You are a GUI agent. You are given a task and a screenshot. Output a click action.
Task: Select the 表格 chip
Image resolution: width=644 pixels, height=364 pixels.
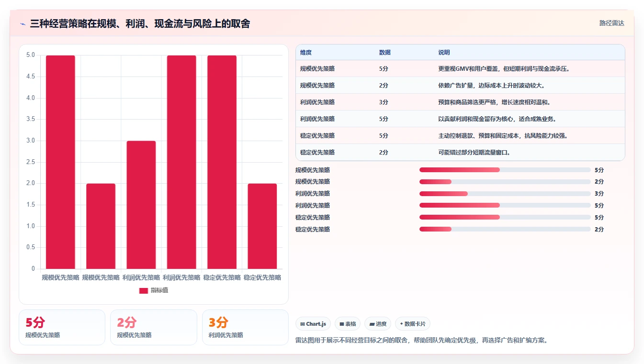click(x=348, y=324)
